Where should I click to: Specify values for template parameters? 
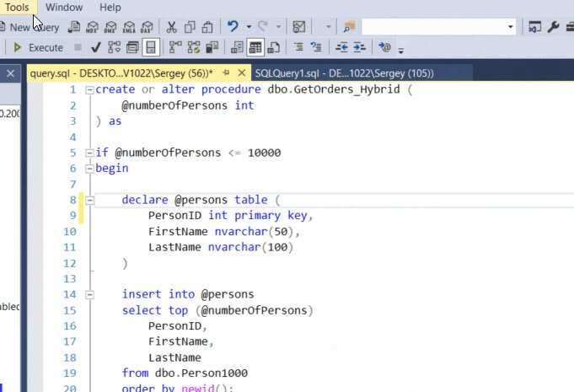click(x=384, y=47)
